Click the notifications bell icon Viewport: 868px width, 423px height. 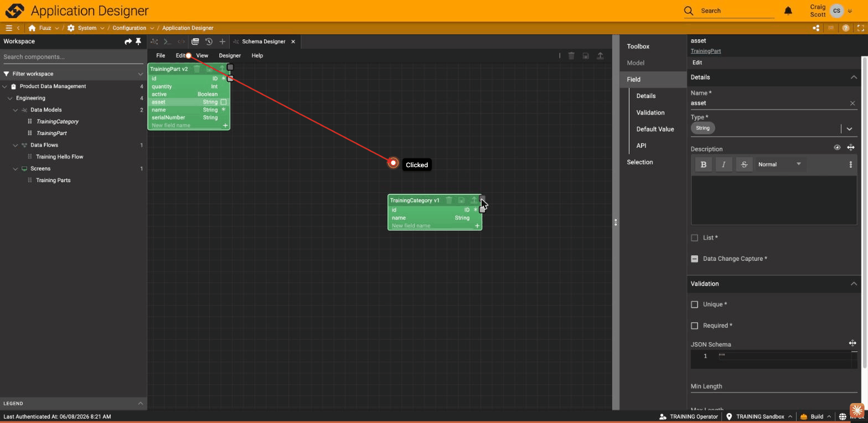[x=788, y=11]
